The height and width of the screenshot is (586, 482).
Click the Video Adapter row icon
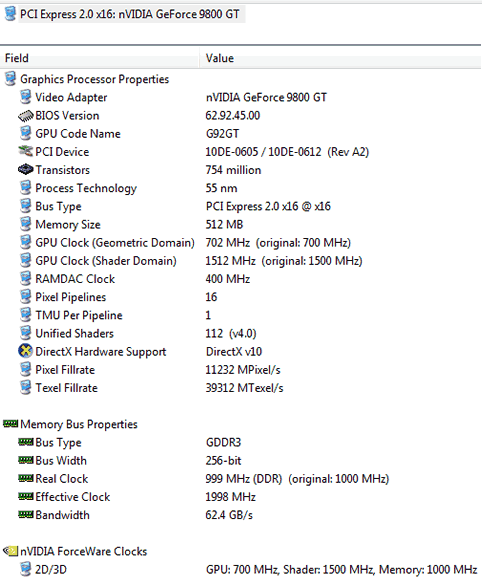[x=25, y=97]
